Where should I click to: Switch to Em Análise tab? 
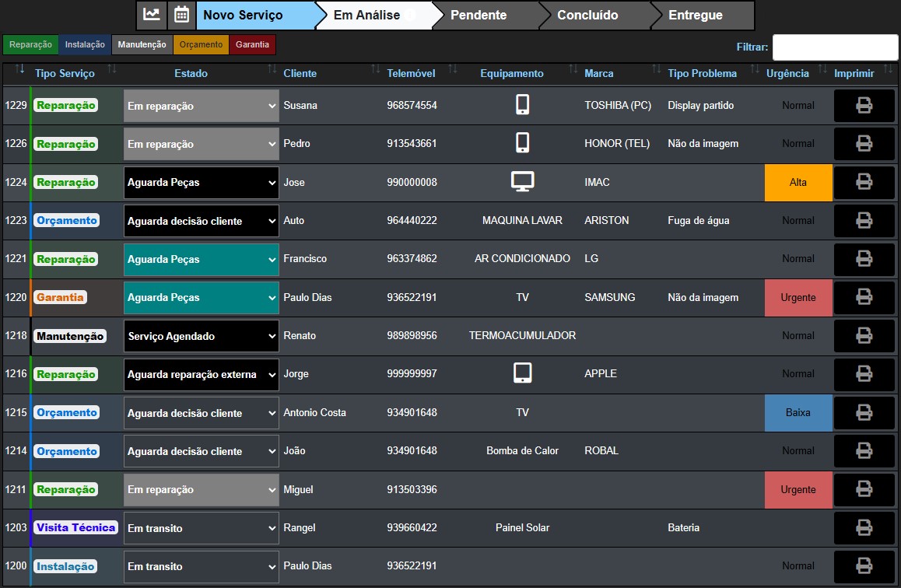(x=375, y=15)
